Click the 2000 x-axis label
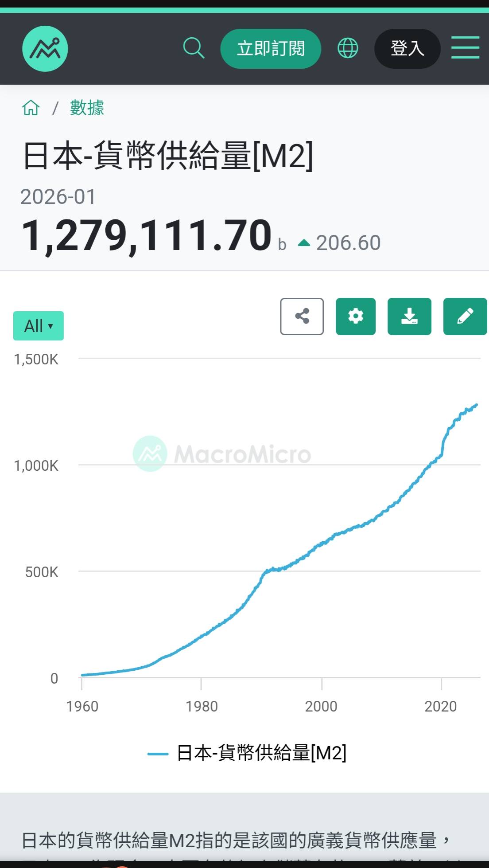The image size is (489, 868). click(x=321, y=706)
